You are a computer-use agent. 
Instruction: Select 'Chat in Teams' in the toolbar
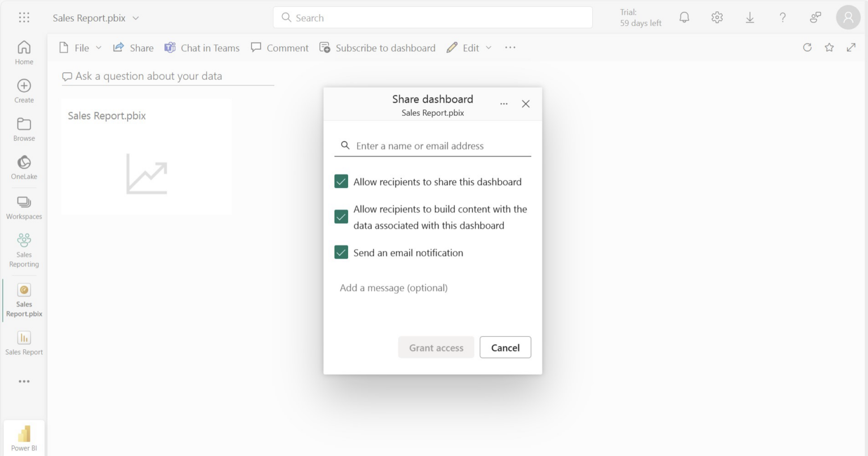tap(202, 47)
